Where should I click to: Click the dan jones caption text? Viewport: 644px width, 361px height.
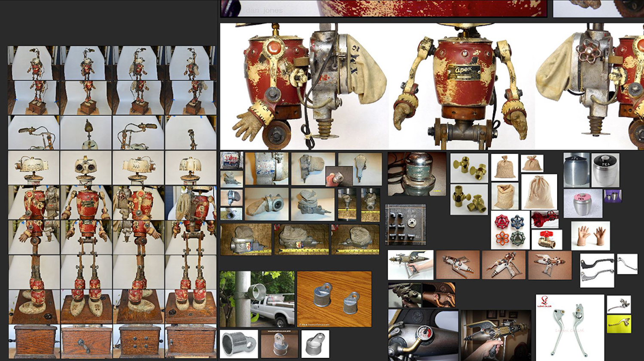click(x=264, y=10)
